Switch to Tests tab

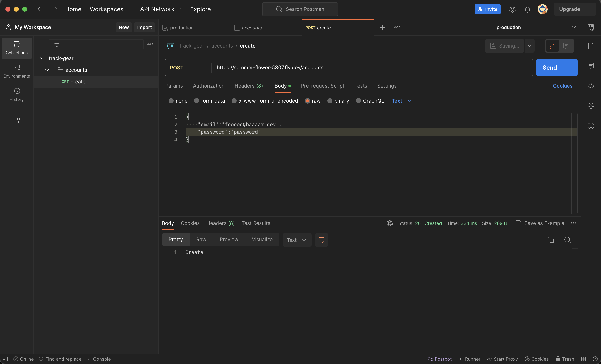(361, 86)
